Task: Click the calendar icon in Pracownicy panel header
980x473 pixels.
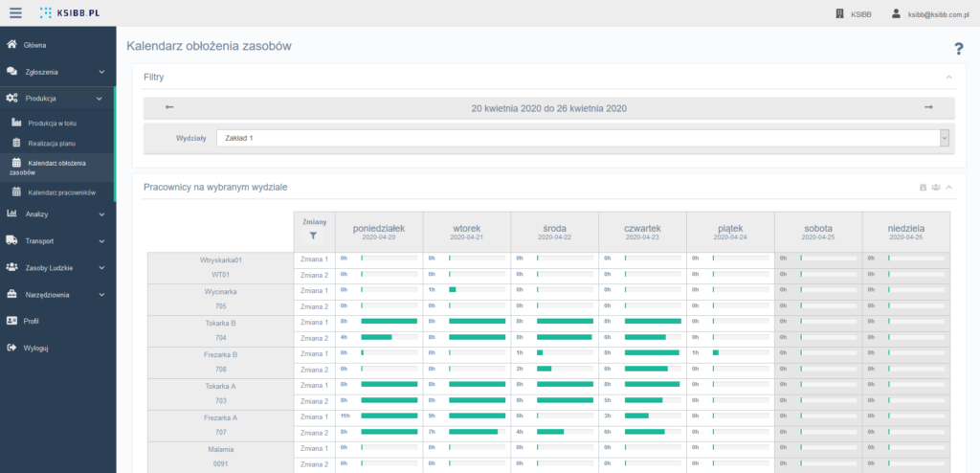Action: (x=923, y=188)
